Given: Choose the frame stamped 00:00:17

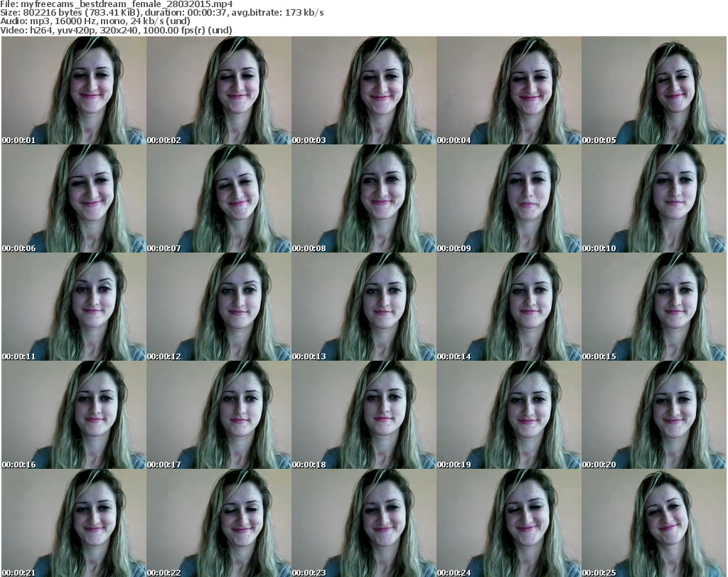Looking at the screenshot, I should point(219,415).
